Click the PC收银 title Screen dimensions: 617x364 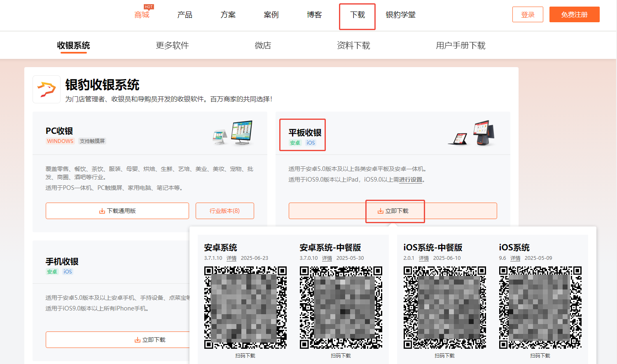click(x=59, y=131)
